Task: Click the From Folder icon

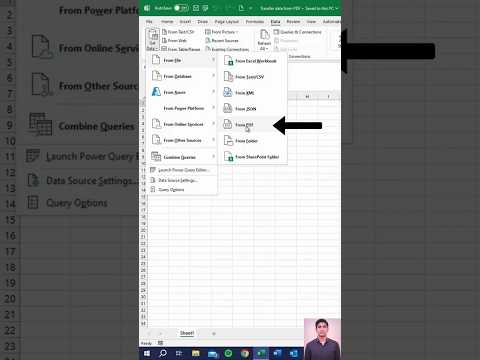Action: pos(228,140)
